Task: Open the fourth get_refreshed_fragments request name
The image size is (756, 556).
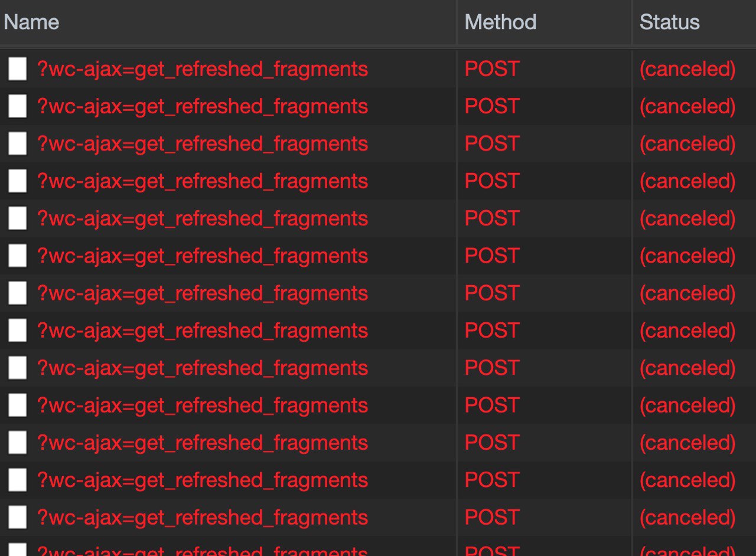Action: pyautogui.click(x=203, y=181)
